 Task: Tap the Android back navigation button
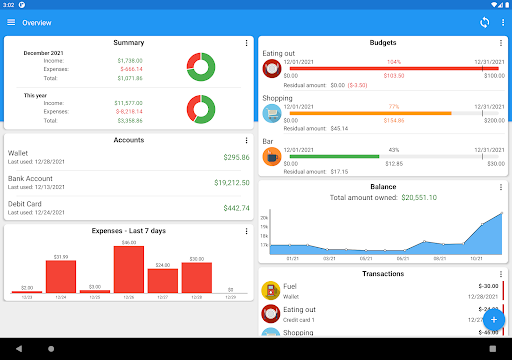point(19,349)
